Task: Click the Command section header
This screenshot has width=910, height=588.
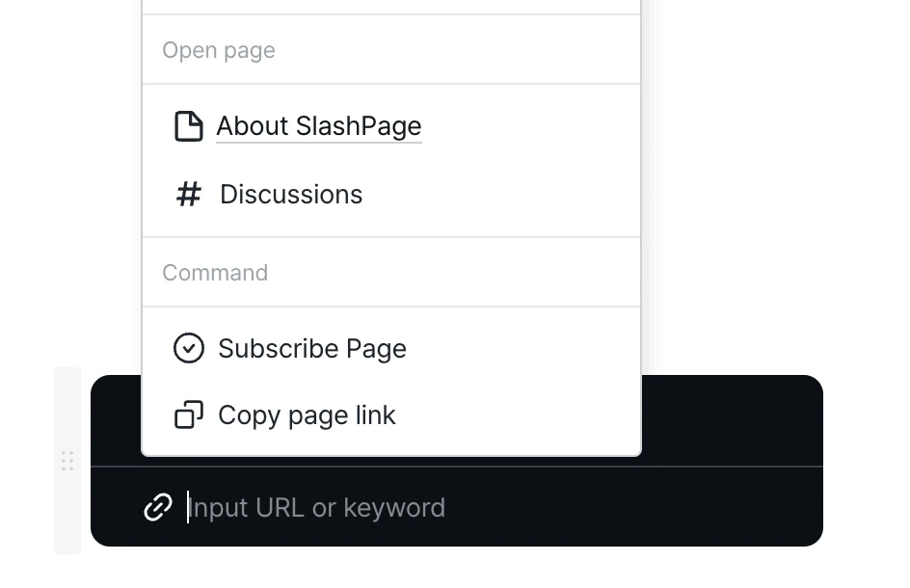Action: pyautogui.click(x=215, y=273)
